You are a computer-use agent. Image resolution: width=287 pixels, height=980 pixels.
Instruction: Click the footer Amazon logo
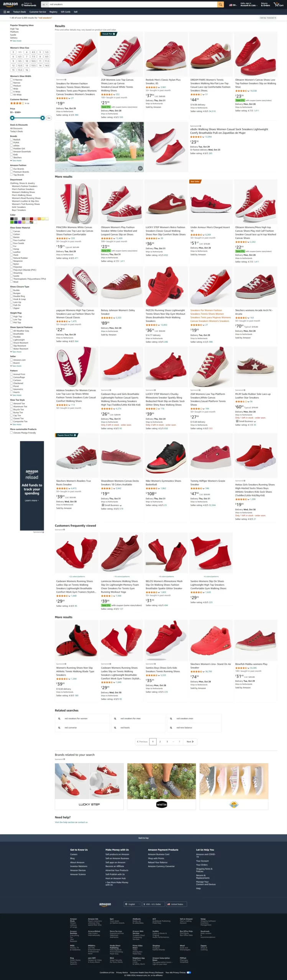click(105, 904)
